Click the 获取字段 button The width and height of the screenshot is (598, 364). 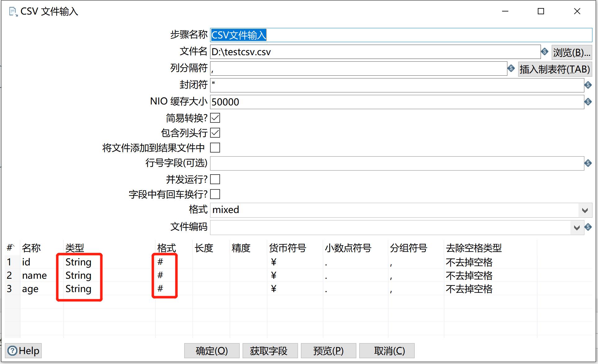click(270, 351)
